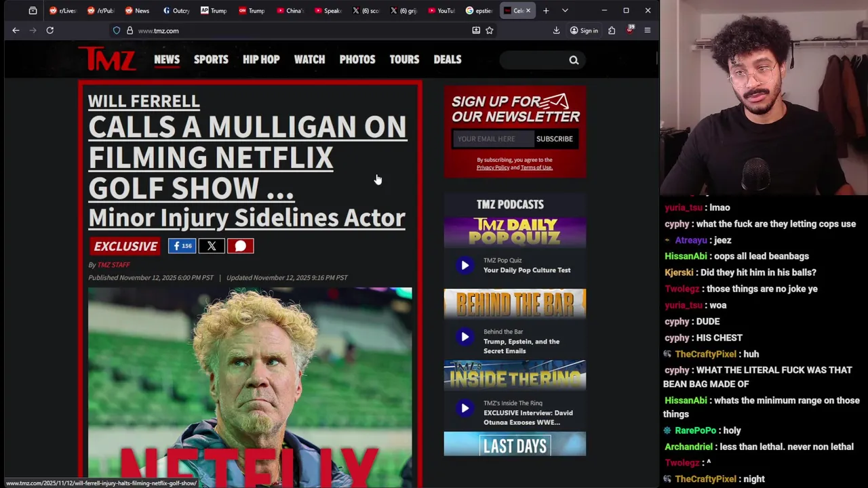Viewport: 868px width, 488px height.
Task: Click the Behind the Bar banner
Action: click(x=515, y=304)
